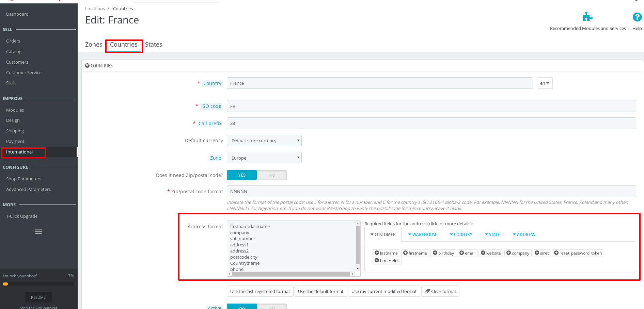
Task: Click the globe icon beside COUNTRIES heading
Action: 87,65
